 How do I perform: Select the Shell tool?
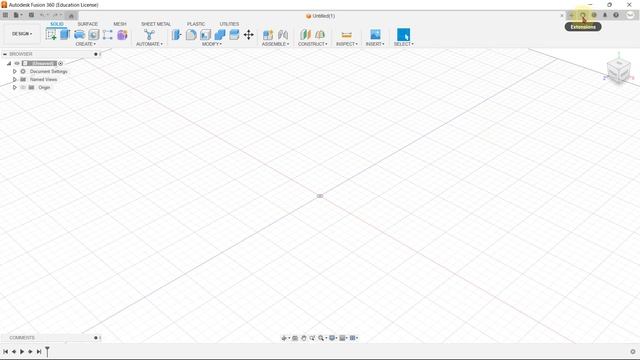click(205, 35)
